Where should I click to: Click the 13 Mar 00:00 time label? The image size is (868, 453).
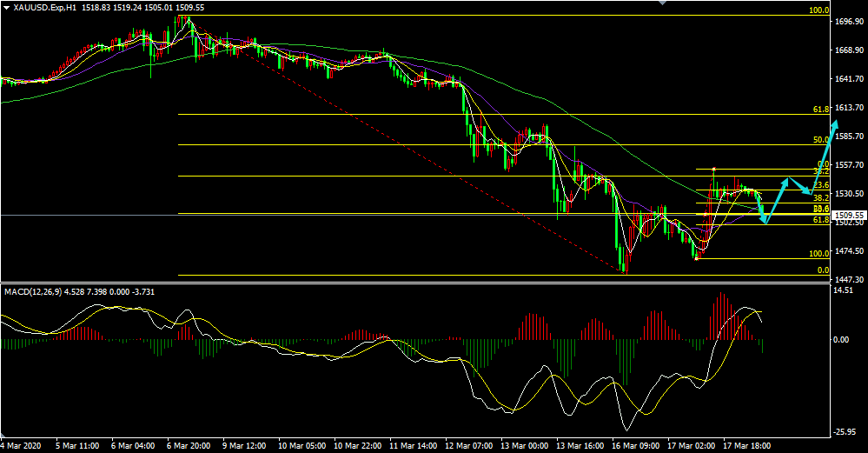524,446
